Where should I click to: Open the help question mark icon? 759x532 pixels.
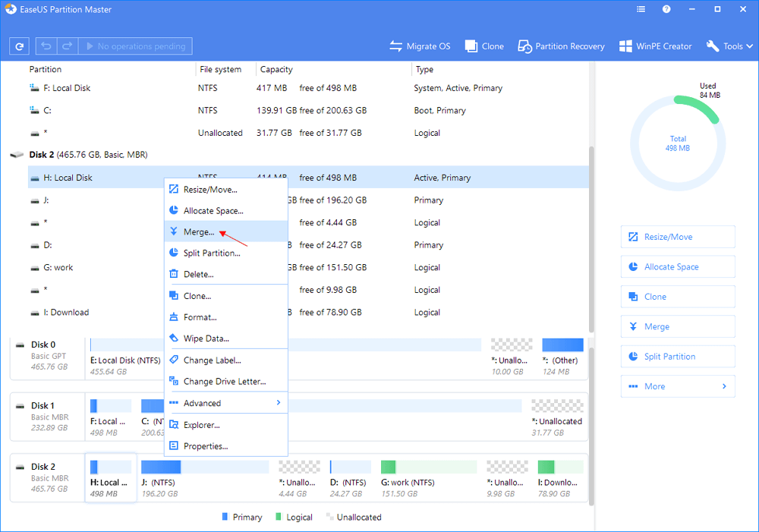click(666, 9)
